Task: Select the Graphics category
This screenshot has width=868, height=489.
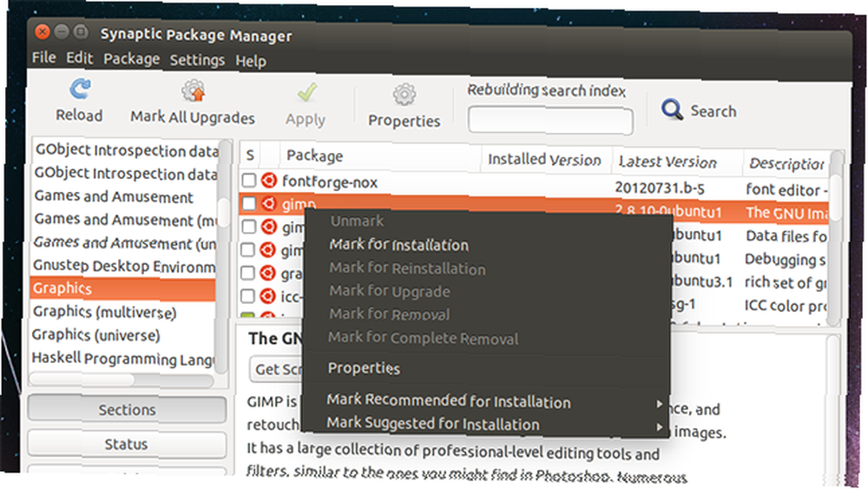Action: click(x=123, y=288)
